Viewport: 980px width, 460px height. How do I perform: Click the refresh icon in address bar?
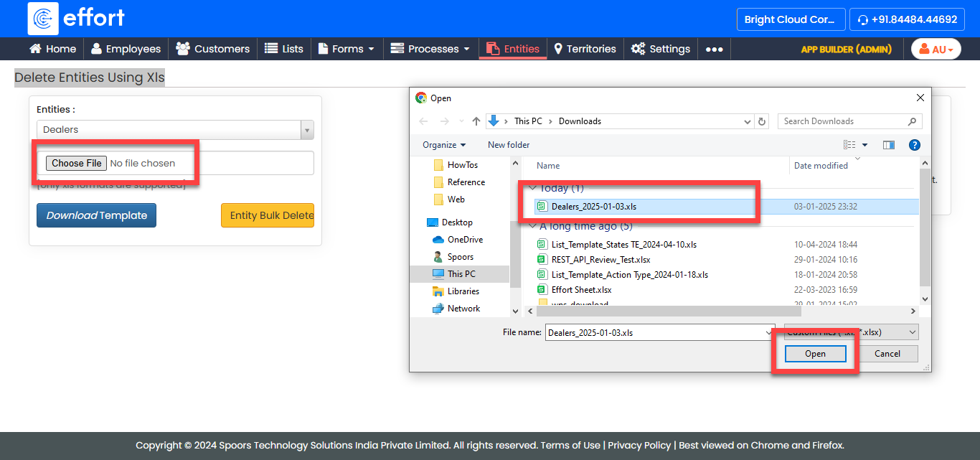[x=762, y=121]
